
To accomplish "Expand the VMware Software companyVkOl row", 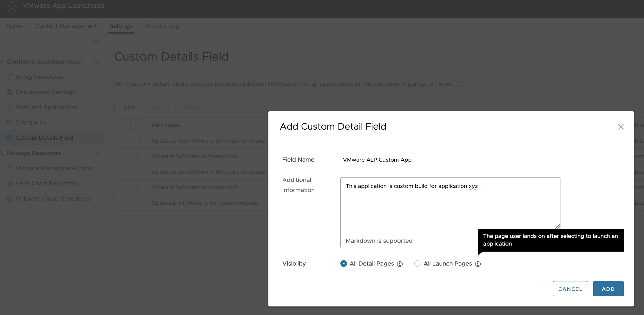I will (139, 187).
